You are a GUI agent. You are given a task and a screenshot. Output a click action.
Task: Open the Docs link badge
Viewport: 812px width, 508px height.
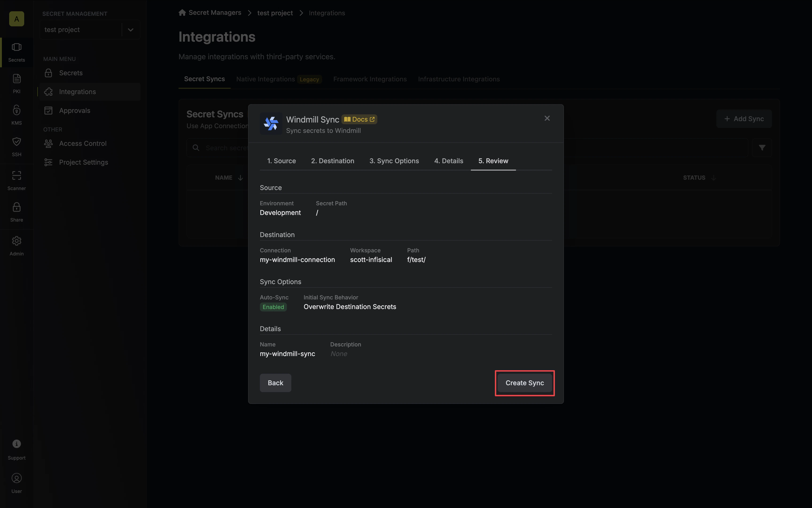359,120
